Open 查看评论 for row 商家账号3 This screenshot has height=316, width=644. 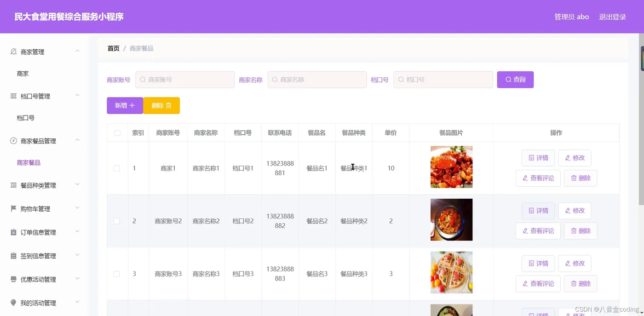538,284
